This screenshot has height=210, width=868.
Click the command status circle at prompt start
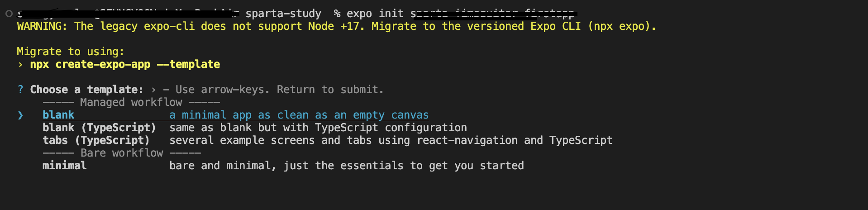point(9,14)
